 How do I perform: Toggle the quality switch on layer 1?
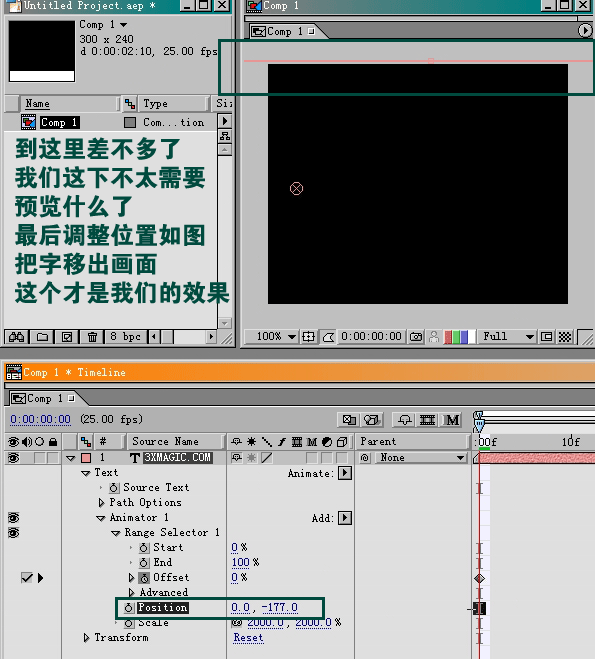[266, 458]
